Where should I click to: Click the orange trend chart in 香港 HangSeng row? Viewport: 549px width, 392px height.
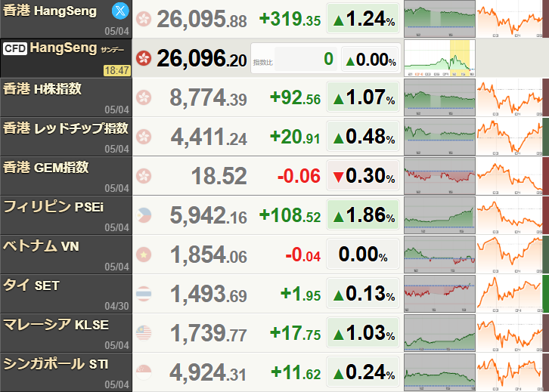tap(510, 19)
